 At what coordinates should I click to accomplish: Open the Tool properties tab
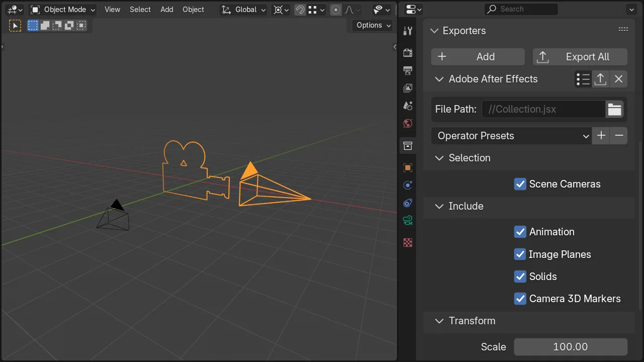(x=408, y=31)
